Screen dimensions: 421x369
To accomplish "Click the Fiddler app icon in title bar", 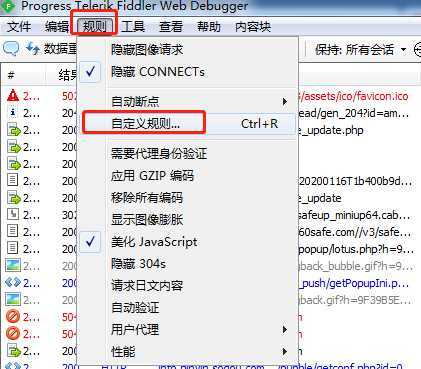I will (8, 5).
